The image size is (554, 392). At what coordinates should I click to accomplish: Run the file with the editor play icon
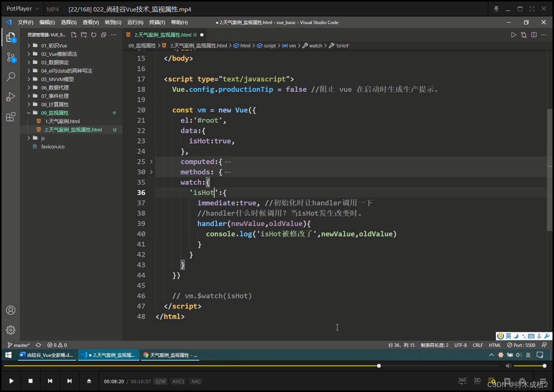point(513,35)
